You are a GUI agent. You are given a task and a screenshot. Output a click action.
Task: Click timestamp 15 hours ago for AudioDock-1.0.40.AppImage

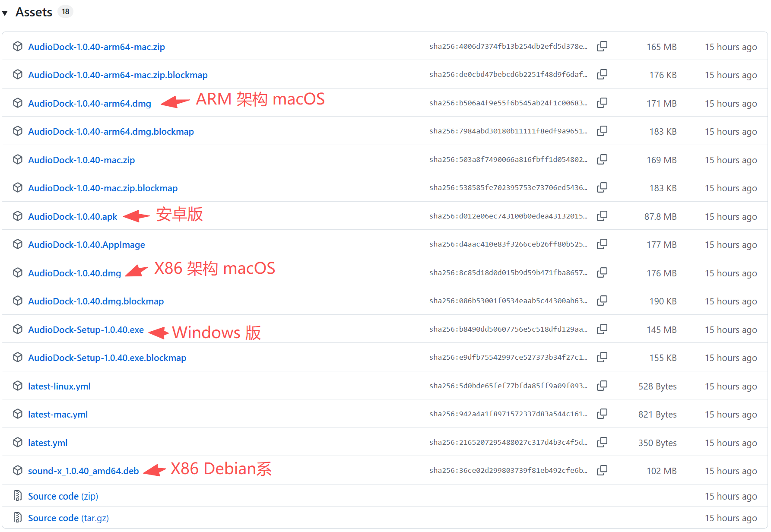[731, 245]
